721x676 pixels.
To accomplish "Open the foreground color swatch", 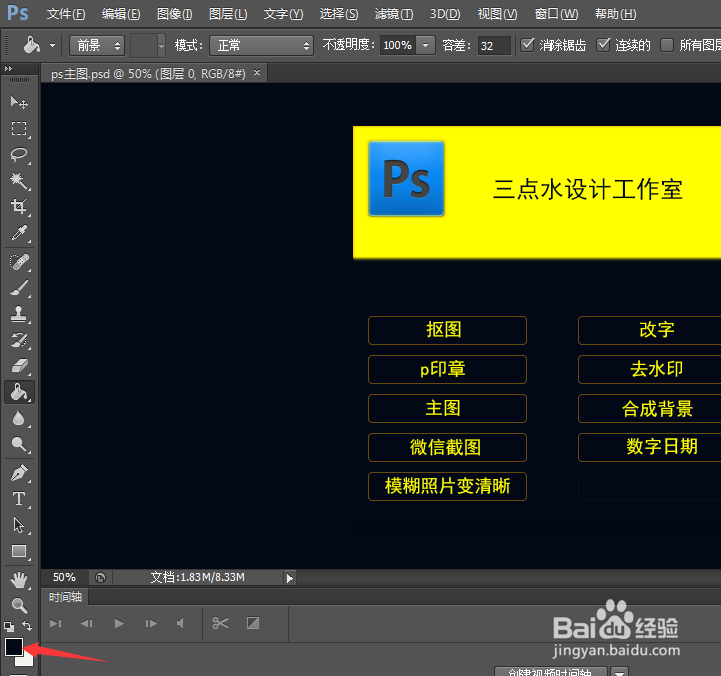I will tap(14, 647).
